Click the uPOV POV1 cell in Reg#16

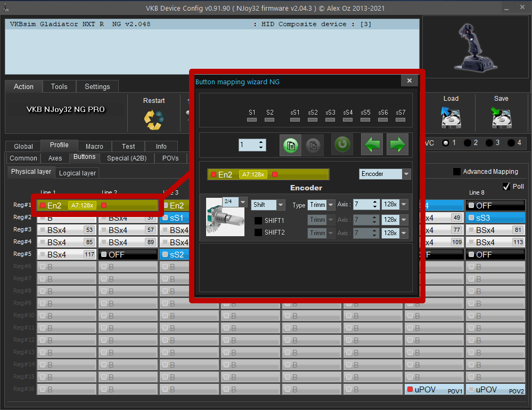coord(434,390)
